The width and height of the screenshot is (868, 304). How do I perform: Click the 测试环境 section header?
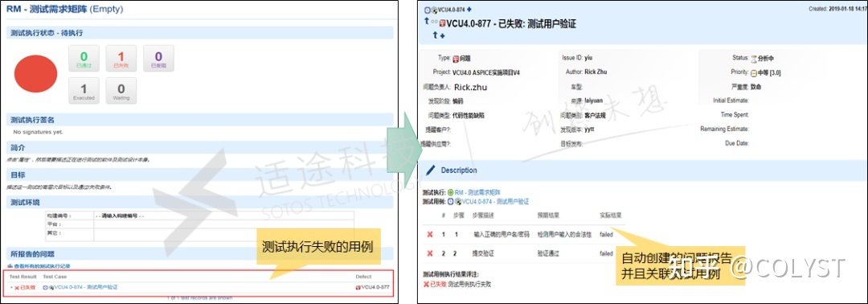[200, 202]
